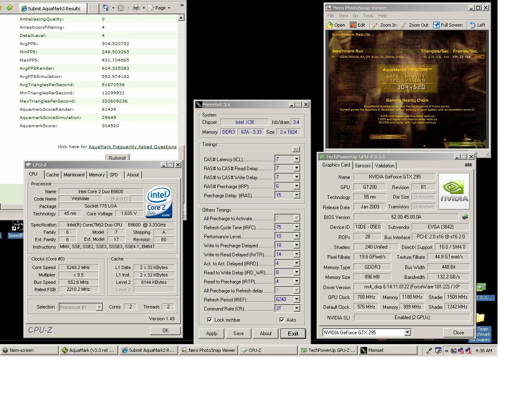Click the empty new tab button in browser
This screenshot has height=420, width=525.
click(x=94, y=8)
